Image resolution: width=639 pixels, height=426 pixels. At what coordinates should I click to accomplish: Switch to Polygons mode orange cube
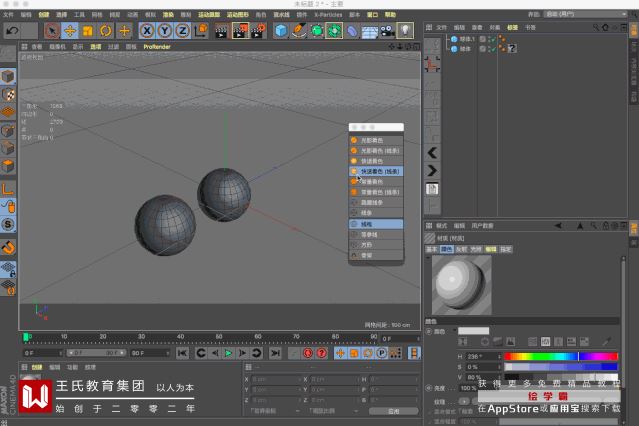click(x=8, y=166)
